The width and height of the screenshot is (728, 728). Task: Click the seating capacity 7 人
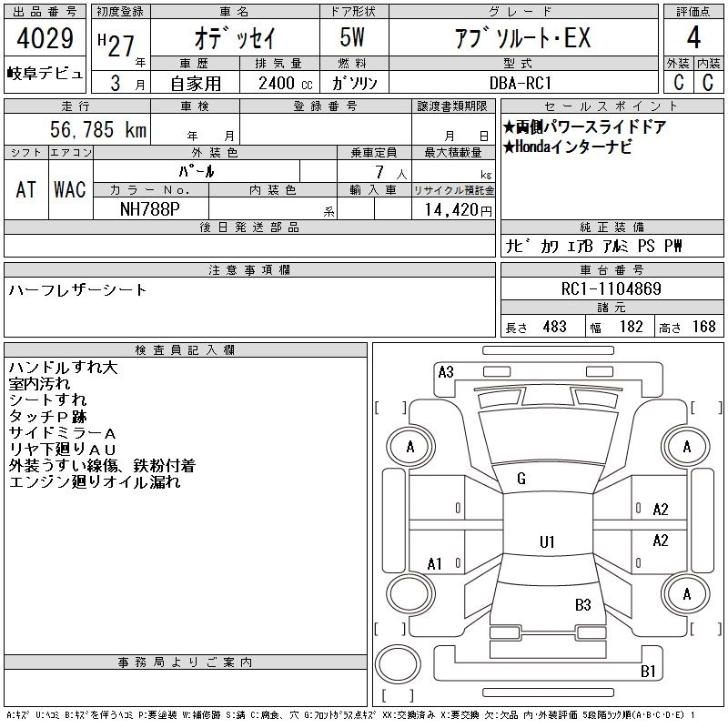coord(391,173)
